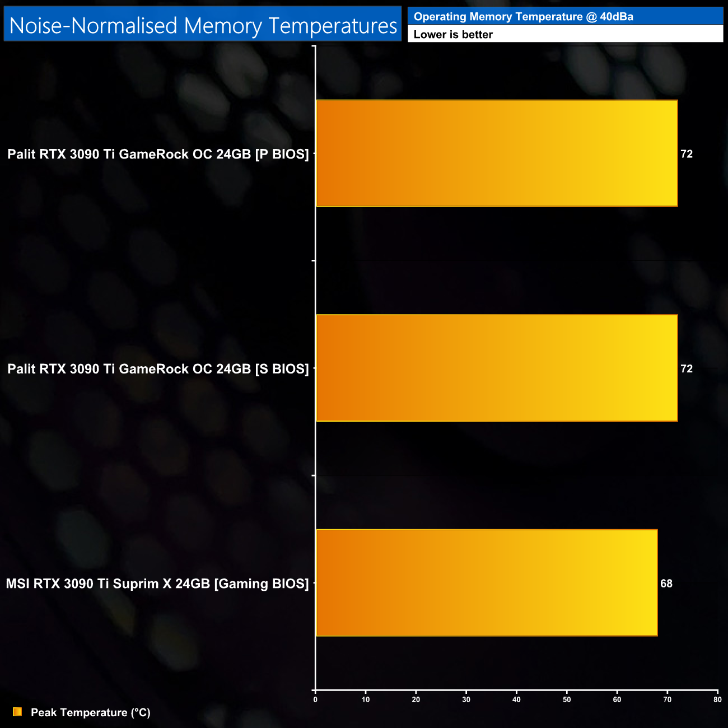Screen dimensions: 728x728
Task: Click the "Noise-Normalised Memory Temperatures" chart title
Action: pos(203,26)
